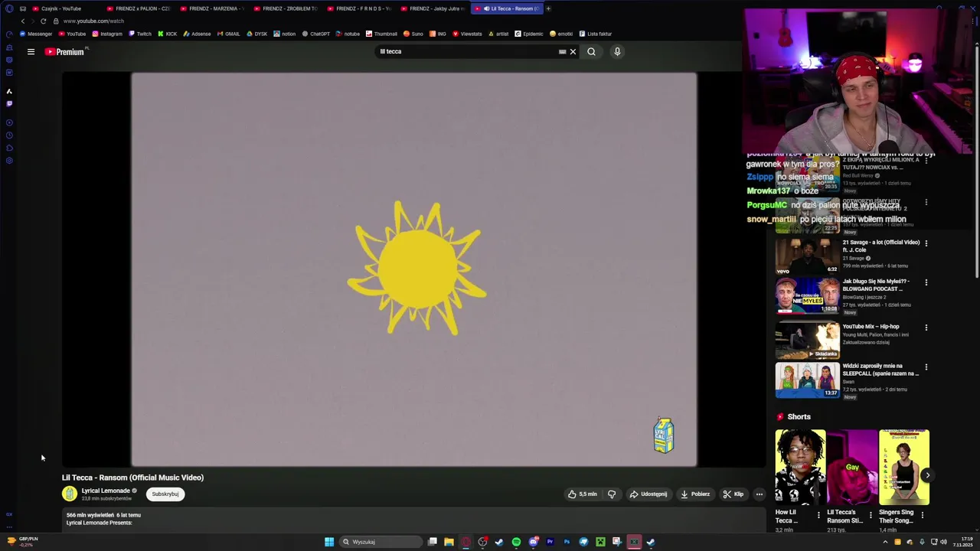Open options for 21 Savage video
This screenshot has width=980, height=551.
pyautogui.click(x=926, y=243)
